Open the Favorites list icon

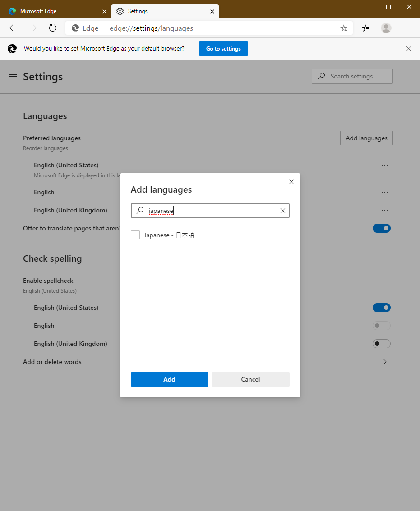click(x=365, y=28)
